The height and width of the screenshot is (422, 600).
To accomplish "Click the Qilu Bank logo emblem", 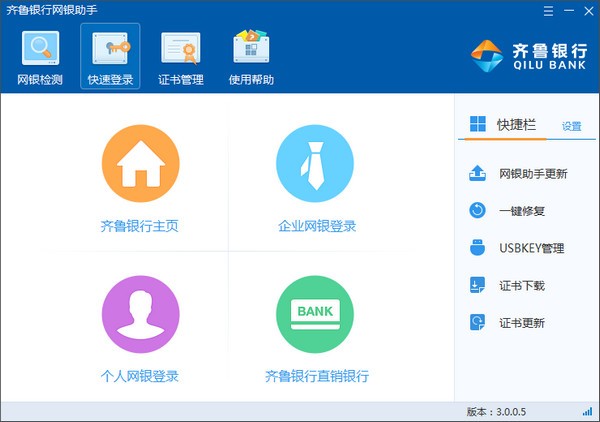I will pyautogui.click(x=487, y=56).
